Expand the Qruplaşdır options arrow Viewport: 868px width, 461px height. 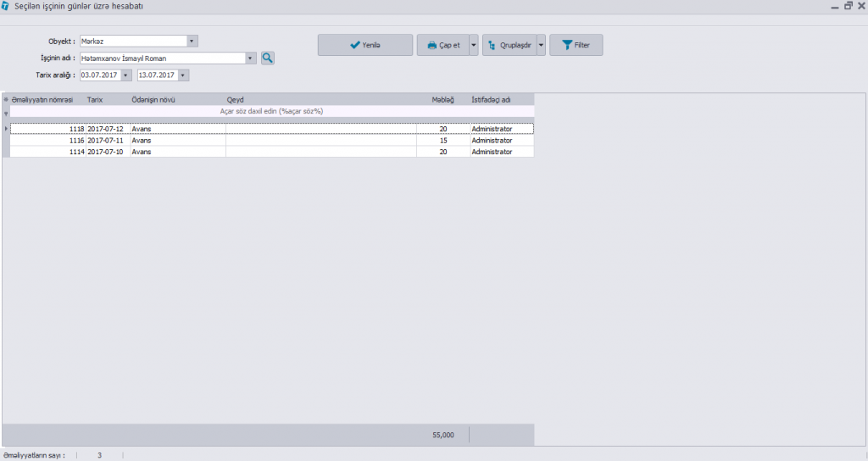540,45
